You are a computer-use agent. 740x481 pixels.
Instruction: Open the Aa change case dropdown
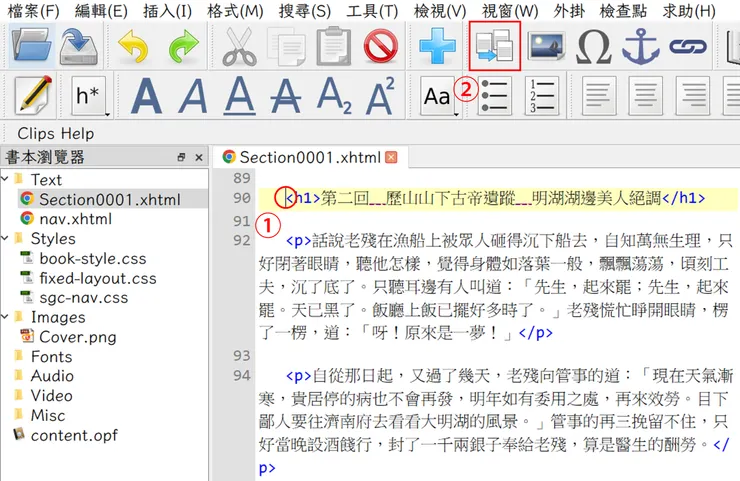tap(439, 96)
